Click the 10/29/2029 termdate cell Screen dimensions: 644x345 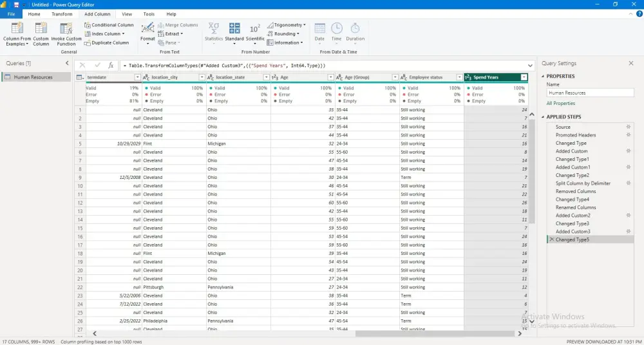[114, 144]
